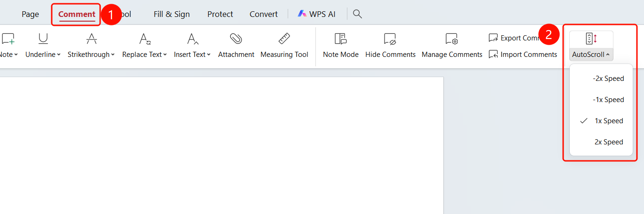
Task: Open the Convert tab
Action: click(x=263, y=14)
